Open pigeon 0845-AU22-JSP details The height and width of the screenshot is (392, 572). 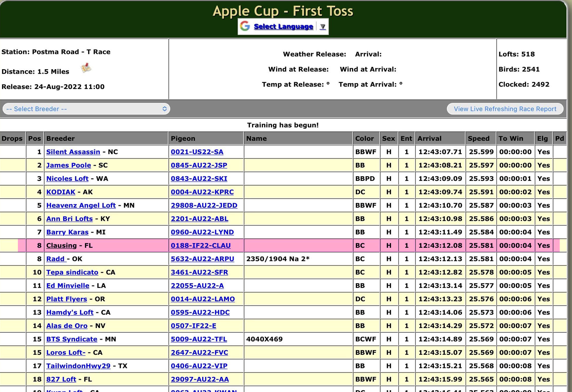pyautogui.click(x=199, y=165)
